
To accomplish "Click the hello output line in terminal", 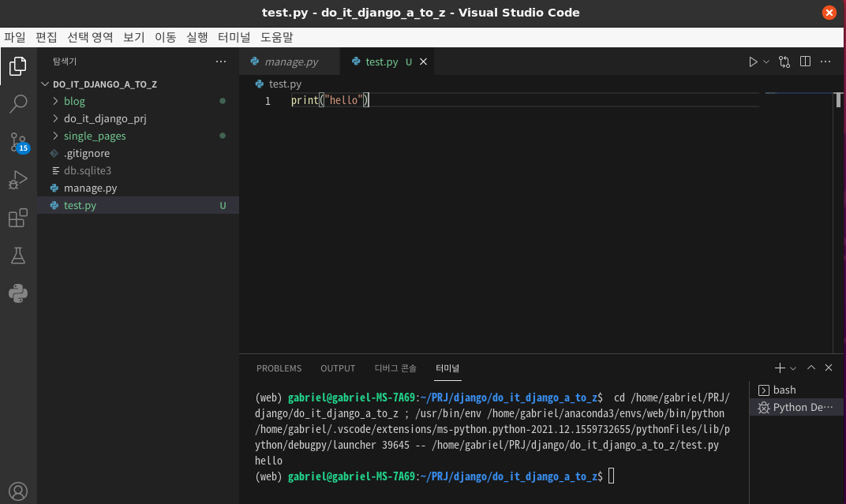I will (x=268, y=461).
